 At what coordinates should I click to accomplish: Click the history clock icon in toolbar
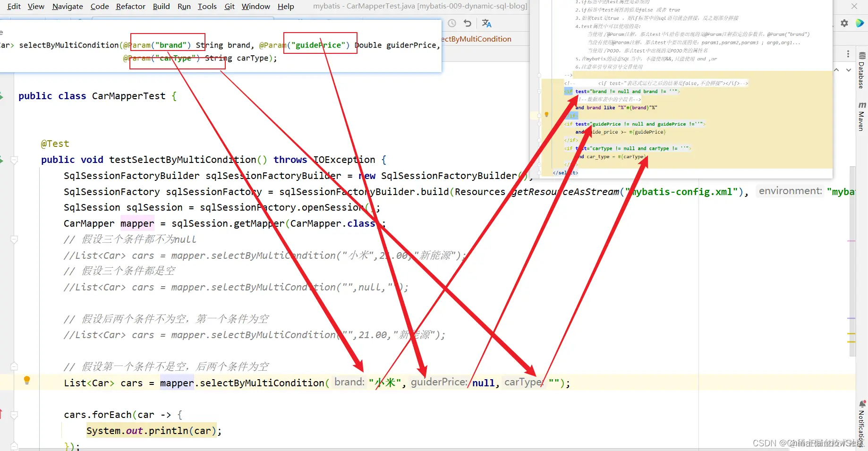click(x=452, y=23)
